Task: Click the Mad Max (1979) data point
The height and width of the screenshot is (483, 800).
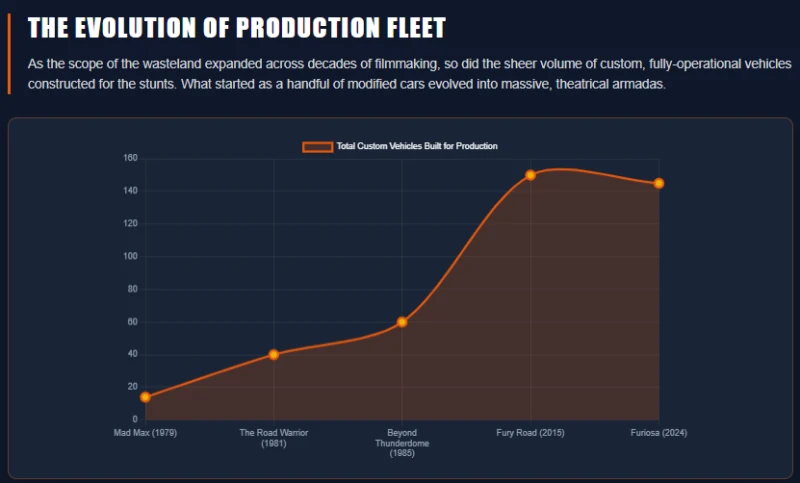Action: pyautogui.click(x=145, y=397)
